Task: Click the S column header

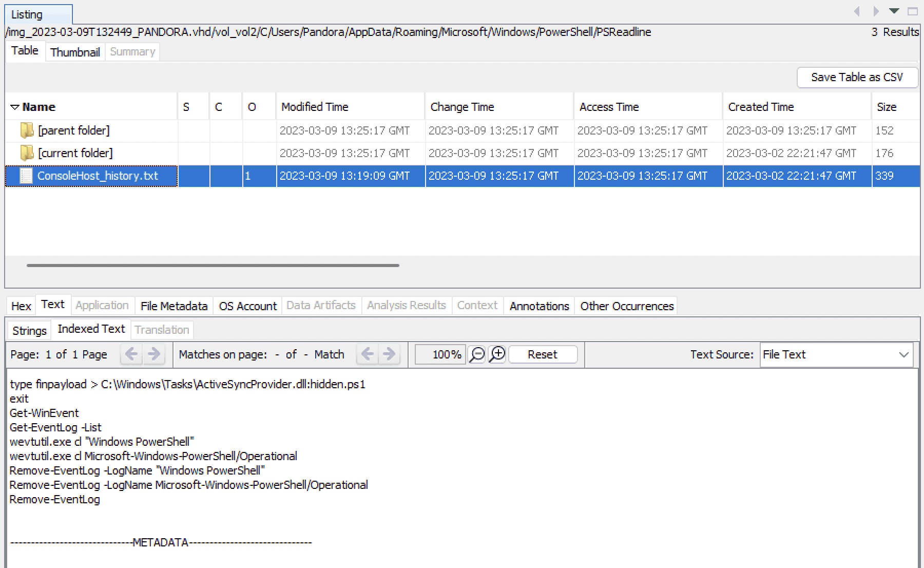Action: pyautogui.click(x=194, y=107)
